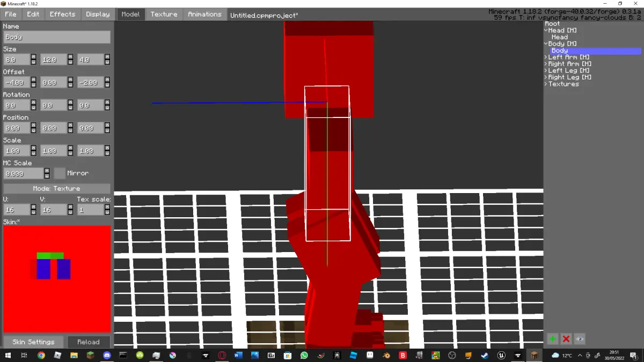
Task: Toggle the eye visibility icon in tree panel
Action: [579, 339]
